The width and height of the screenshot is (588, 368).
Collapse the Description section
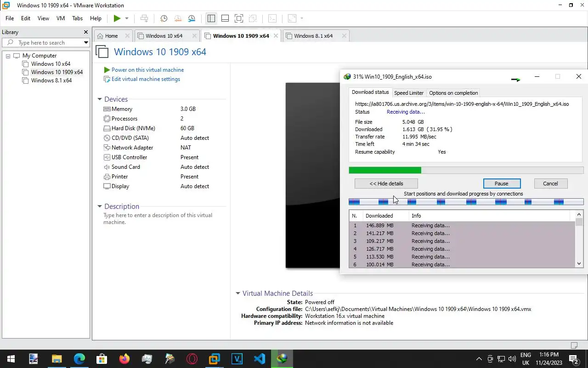(x=99, y=207)
